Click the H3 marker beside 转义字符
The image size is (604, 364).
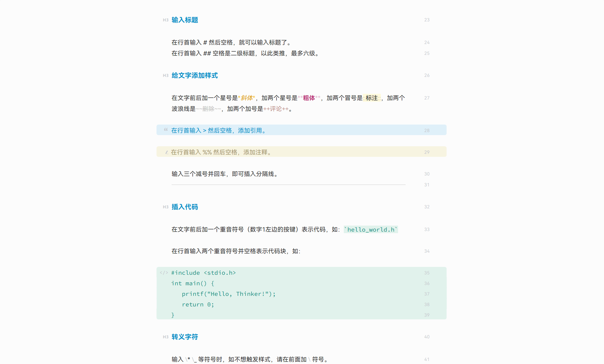tap(166, 337)
